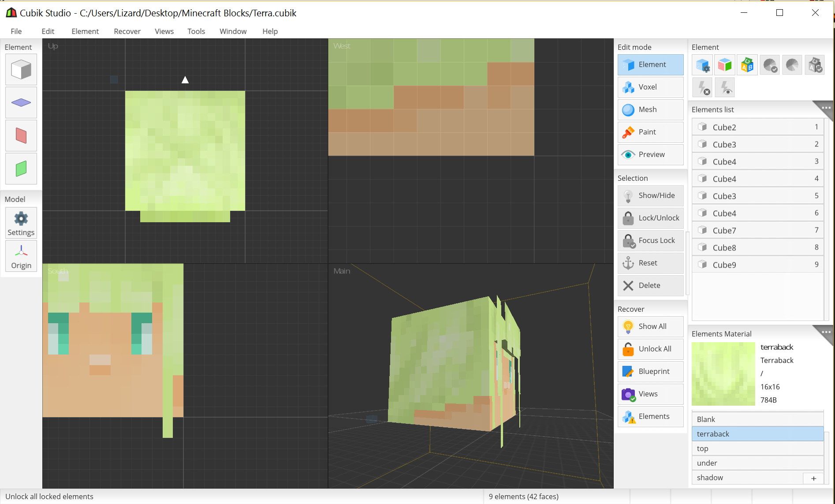Select the Cube4 row numbered 3

[757, 161]
